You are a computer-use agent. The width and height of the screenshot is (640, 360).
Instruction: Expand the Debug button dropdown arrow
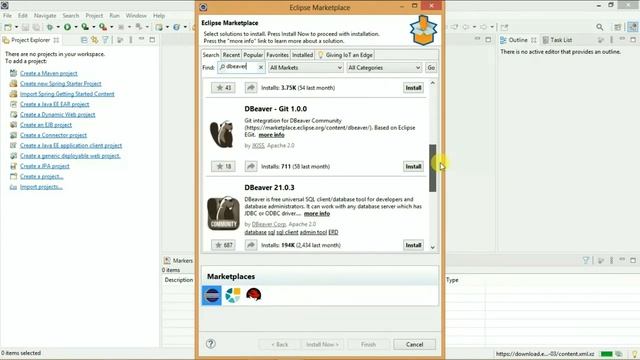pos(58,27)
